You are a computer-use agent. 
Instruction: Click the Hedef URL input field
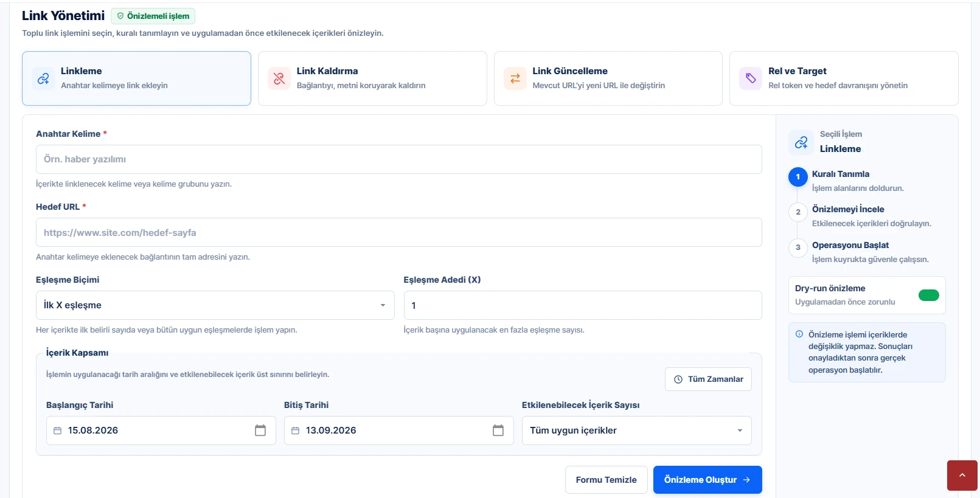point(399,232)
